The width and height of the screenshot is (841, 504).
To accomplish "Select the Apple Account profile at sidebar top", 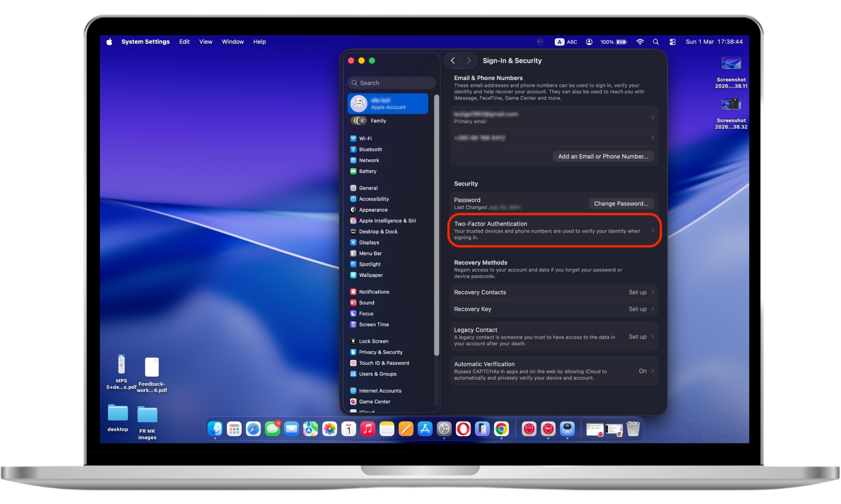I will pos(388,103).
